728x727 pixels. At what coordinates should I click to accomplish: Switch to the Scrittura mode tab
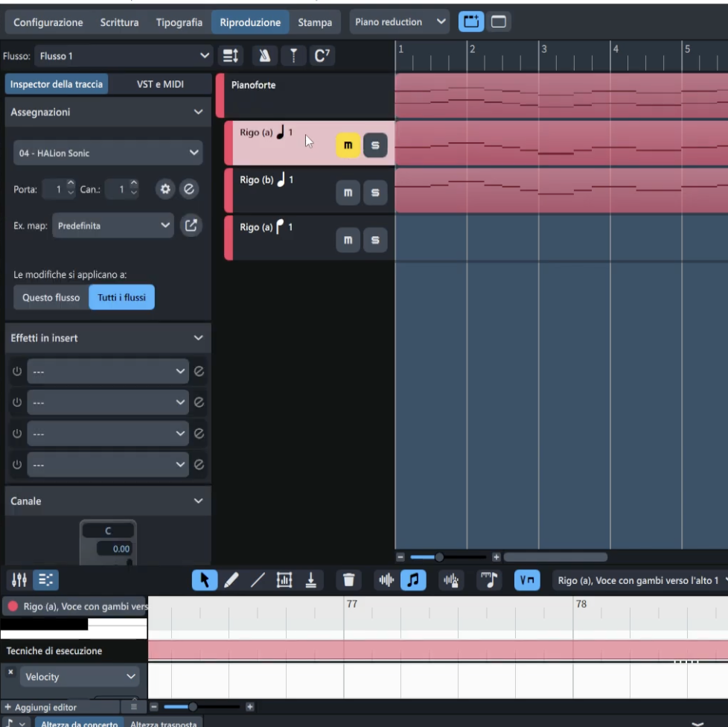[x=119, y=22]
